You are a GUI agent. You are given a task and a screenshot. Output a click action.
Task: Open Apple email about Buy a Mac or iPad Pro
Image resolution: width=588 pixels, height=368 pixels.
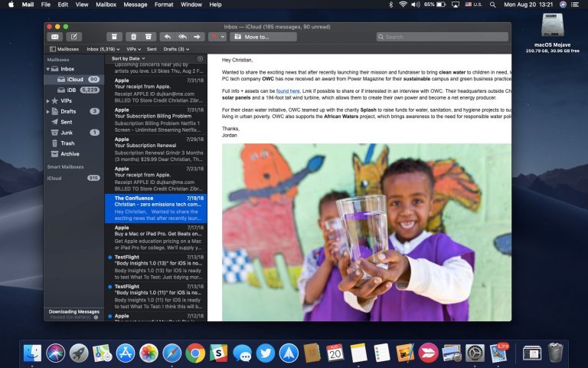(x=156, y=238)
